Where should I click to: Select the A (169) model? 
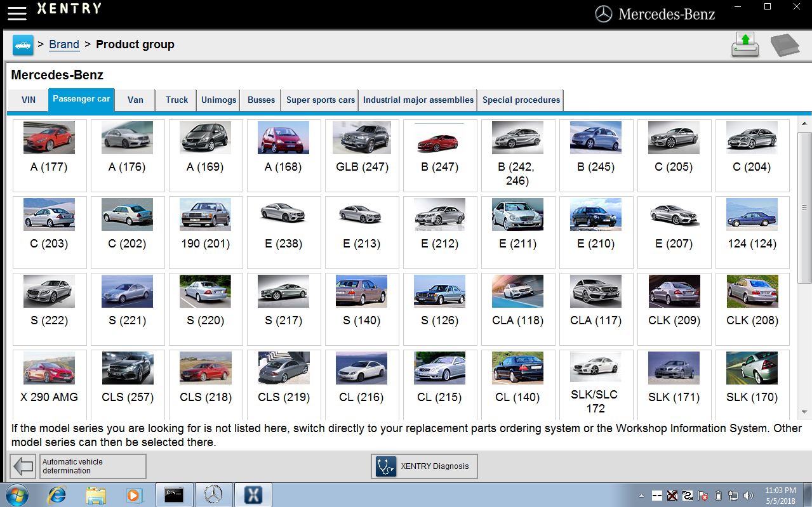[x=206, y=155]
